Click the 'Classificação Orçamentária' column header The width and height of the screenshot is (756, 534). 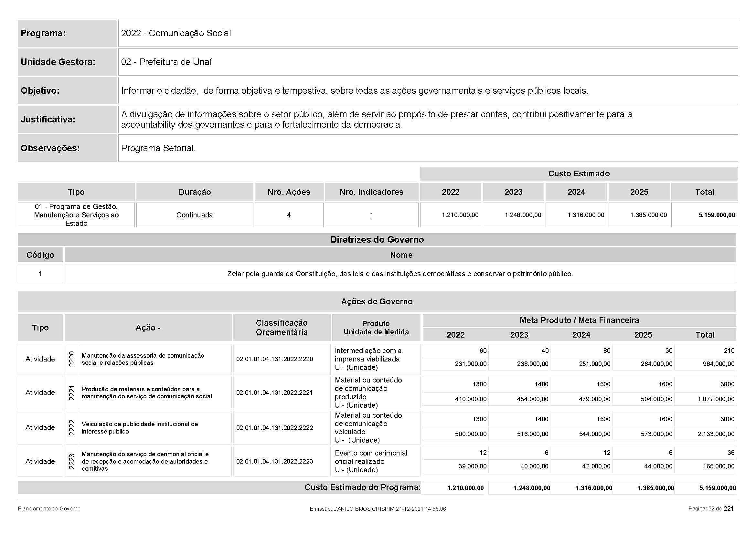282,328
